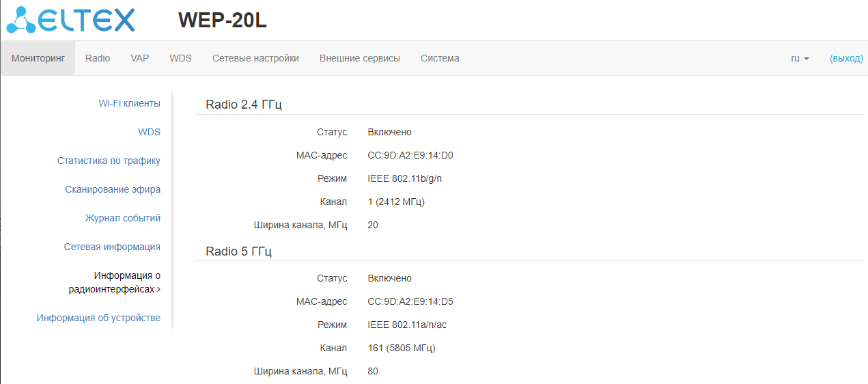Screen dimensions: 868x384
Task: Click the WEP-20L device title
Action: [x=222, y=20]
